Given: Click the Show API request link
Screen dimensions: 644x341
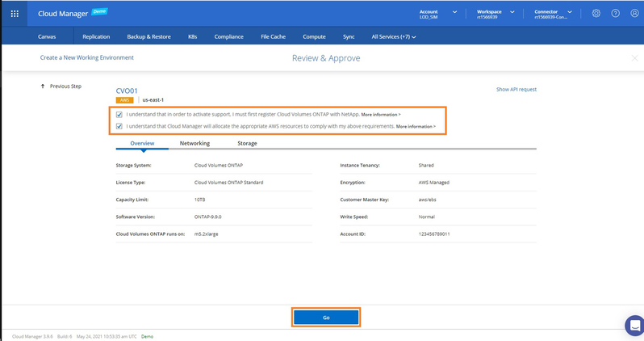Looking at the screenshot, I should [516, 90].
